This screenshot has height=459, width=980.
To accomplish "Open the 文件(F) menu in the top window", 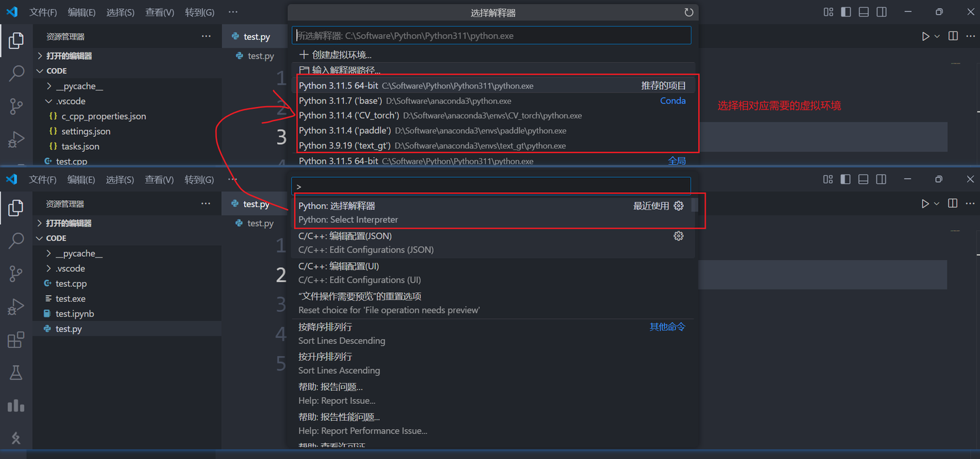I will click(x=43, y=12).
